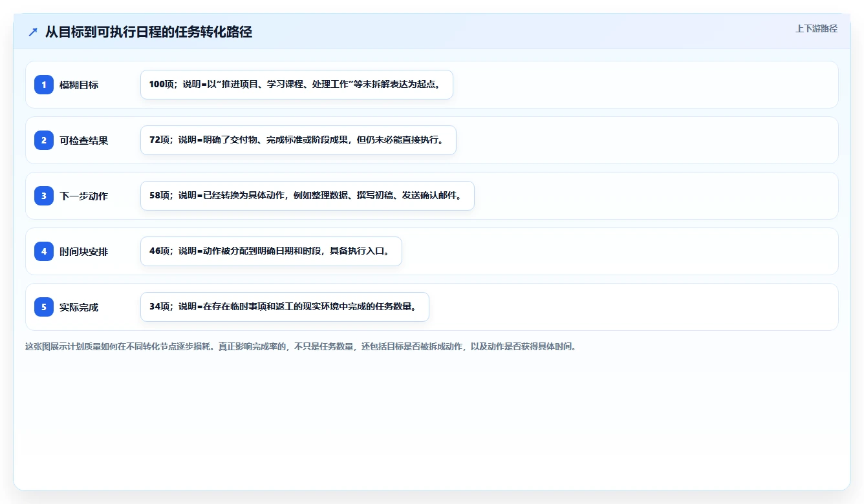Open the 72项 description box

tap(298, 140)
